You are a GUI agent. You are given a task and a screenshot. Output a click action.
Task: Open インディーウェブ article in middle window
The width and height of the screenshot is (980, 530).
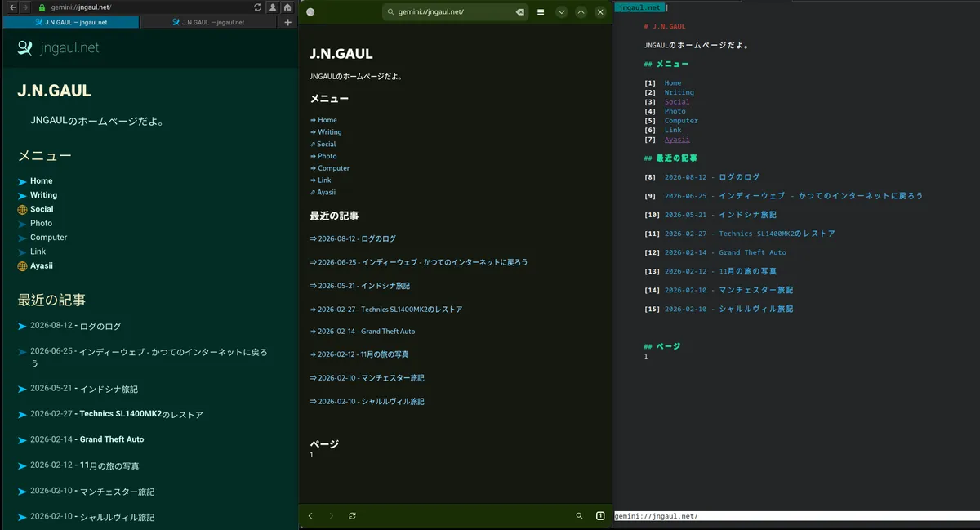419,262
